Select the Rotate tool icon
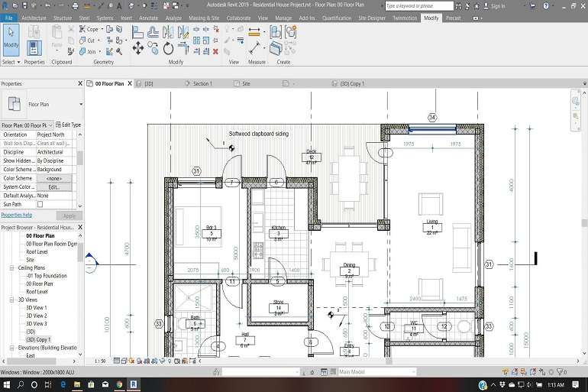588x392 pixels. [x=169, y=48]
